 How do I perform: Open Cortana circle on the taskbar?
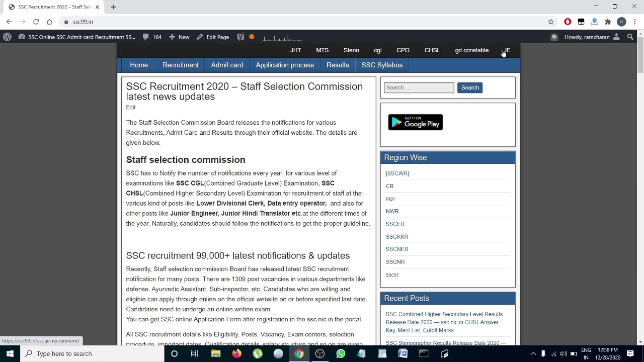click(x=174, y=353)
